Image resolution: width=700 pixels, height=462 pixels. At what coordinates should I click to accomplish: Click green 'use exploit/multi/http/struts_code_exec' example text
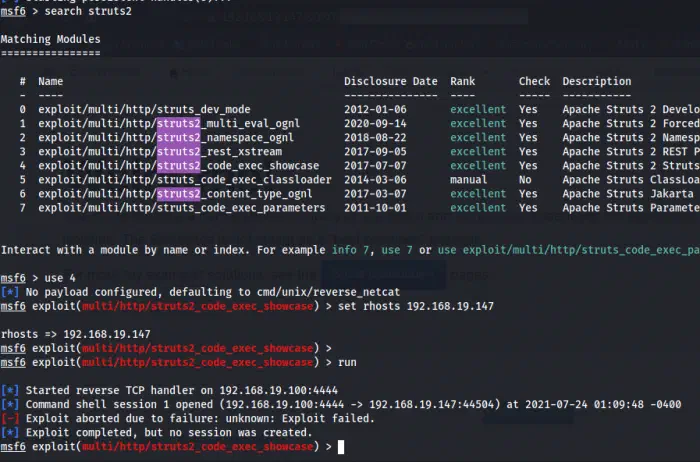(568, 250)
